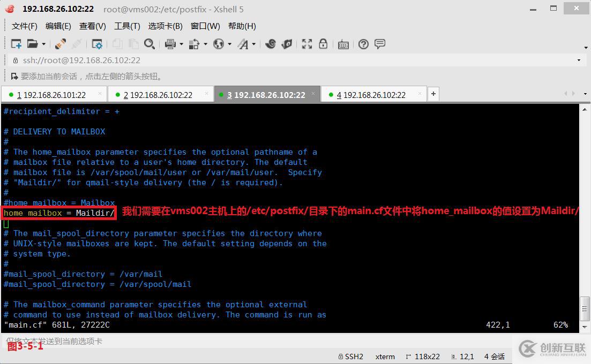Close tab 4 192.168.26.102:22
Screen dimensions: 591x364
pos(420,93)
